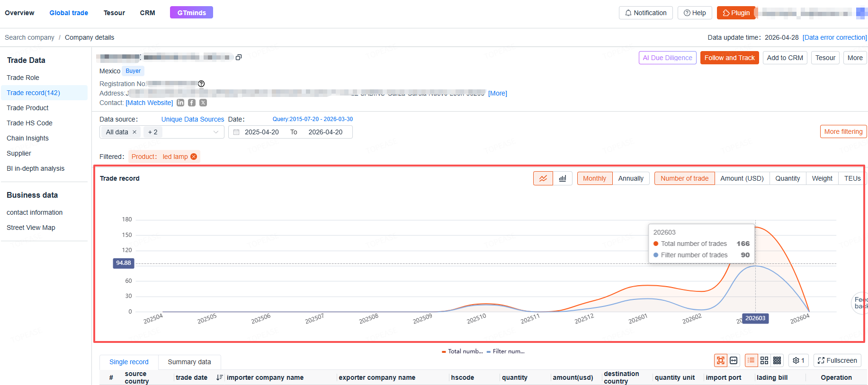Open Chain Insights sidebar item
Screen dimensions: 868x385
[x=27, y=138]
